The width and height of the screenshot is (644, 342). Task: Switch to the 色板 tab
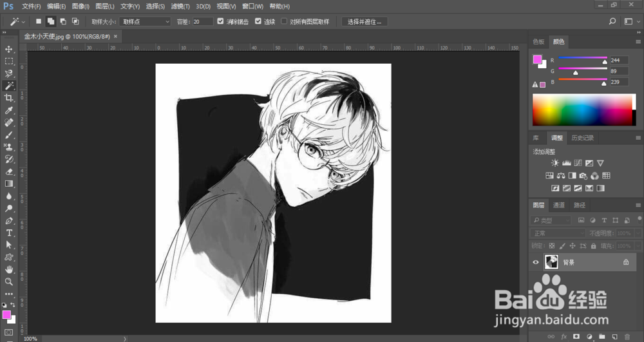pyautogui.click(x=538, y=41)
